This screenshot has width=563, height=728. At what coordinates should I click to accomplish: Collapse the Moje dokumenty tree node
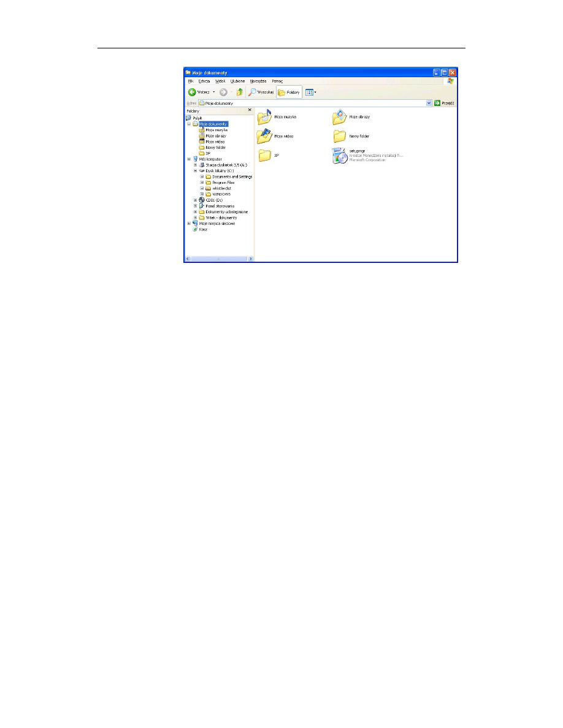point(190,123)
